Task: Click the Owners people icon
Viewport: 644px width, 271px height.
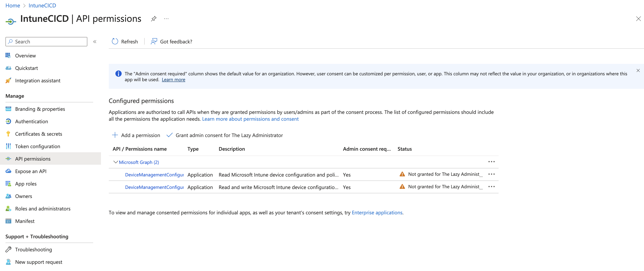Action: [x=8, y=196]
